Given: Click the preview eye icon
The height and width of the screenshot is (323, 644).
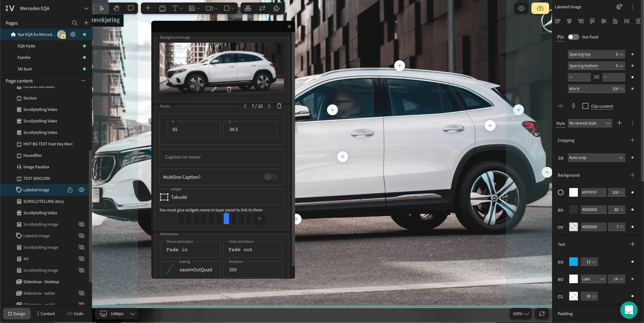Looking at the screenshot, I should coord(521,8).
